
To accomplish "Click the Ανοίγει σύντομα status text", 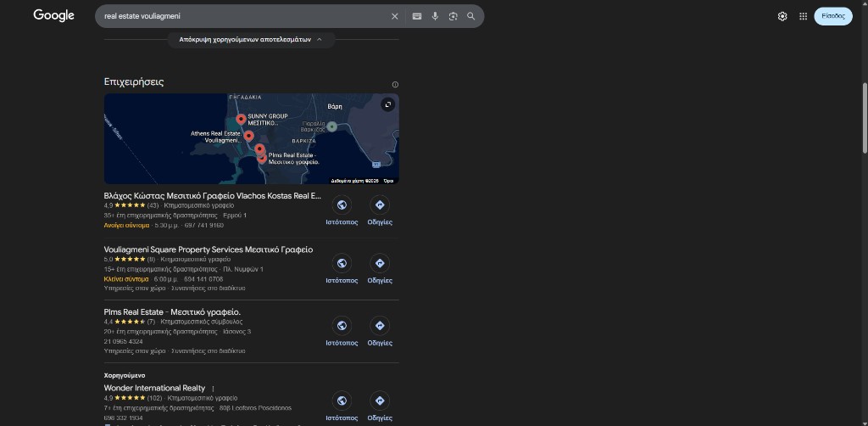I will point(126,226).
